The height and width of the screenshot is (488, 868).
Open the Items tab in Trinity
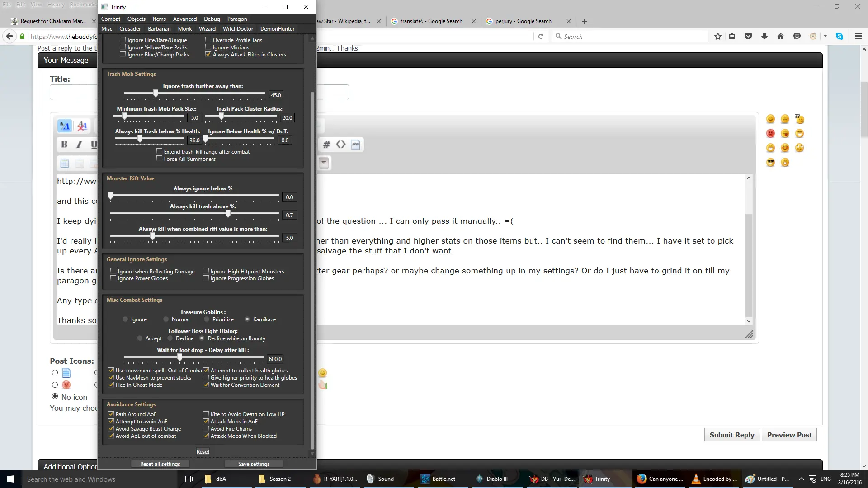pyautogui.click(x=159, y=19)
